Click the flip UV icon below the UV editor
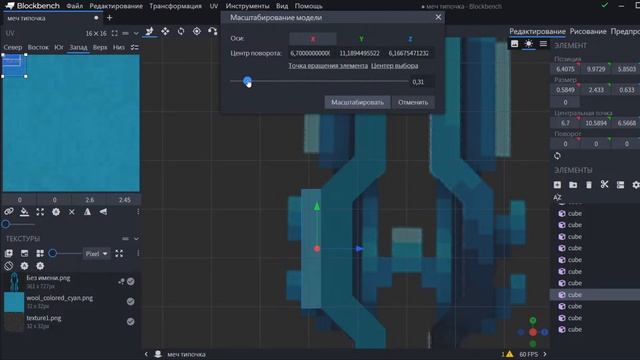 coord(103,212)
